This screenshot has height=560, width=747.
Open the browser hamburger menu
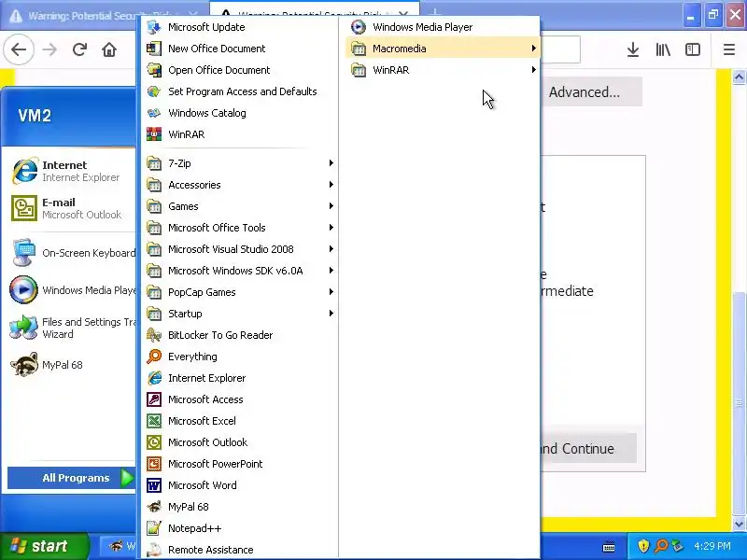[x=729, y=49]
